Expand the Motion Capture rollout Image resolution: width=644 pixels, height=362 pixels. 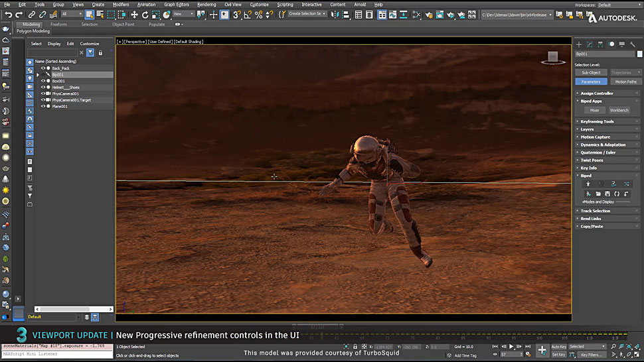pyautogui.click(x=595, y=137)
